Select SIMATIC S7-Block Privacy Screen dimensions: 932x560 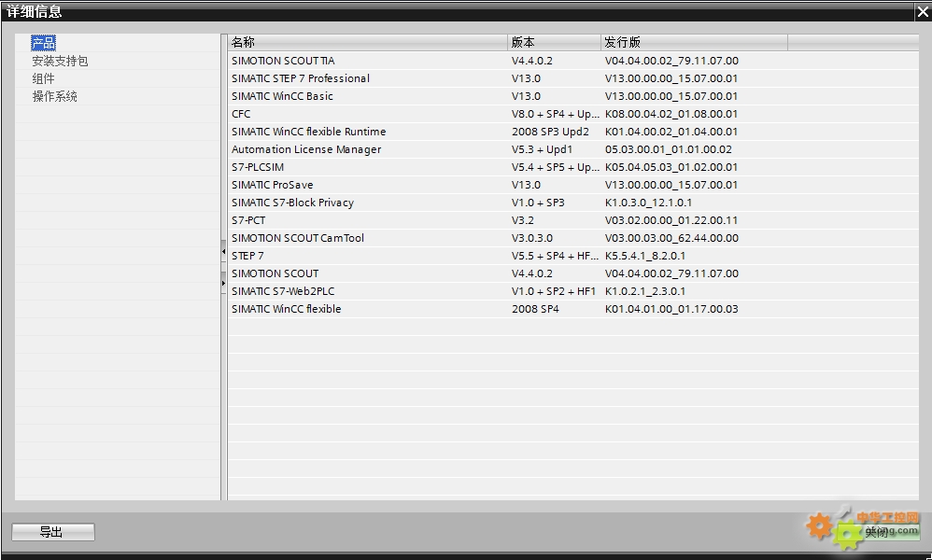coord(292,203)
